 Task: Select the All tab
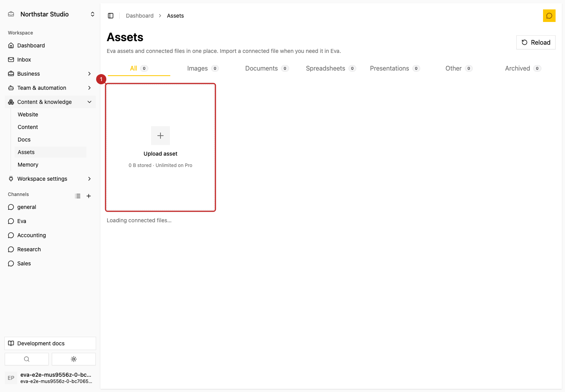click(x=139, y=68)
